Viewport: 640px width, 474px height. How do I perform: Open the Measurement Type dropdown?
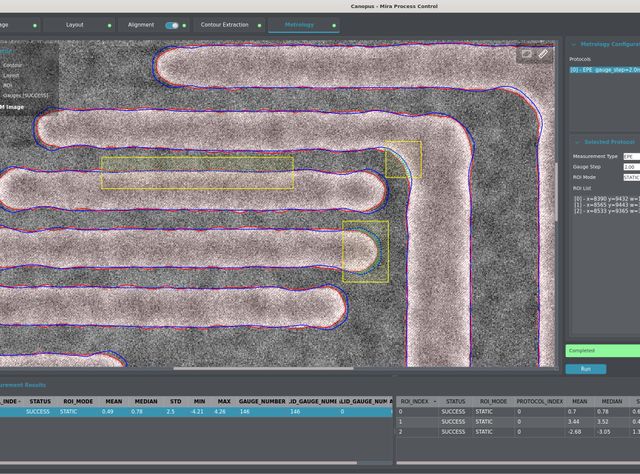pos(631,157)
